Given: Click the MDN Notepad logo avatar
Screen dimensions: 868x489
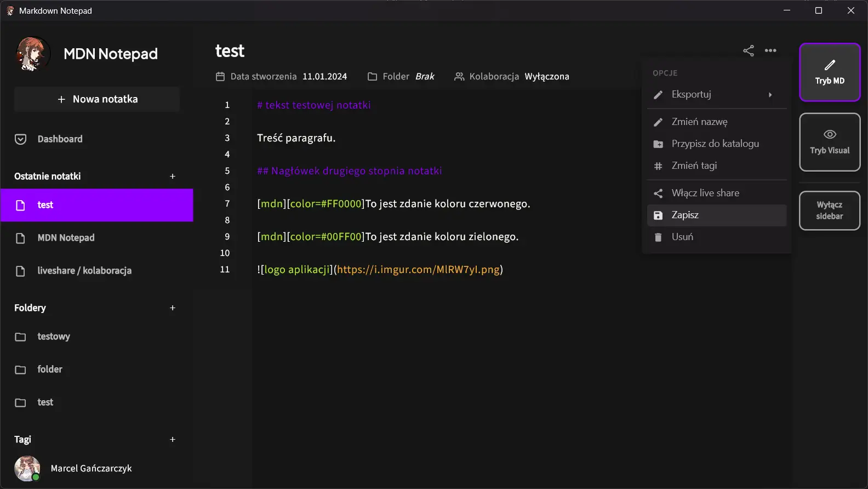Looking at the screenshot, I should coord(33,54).
